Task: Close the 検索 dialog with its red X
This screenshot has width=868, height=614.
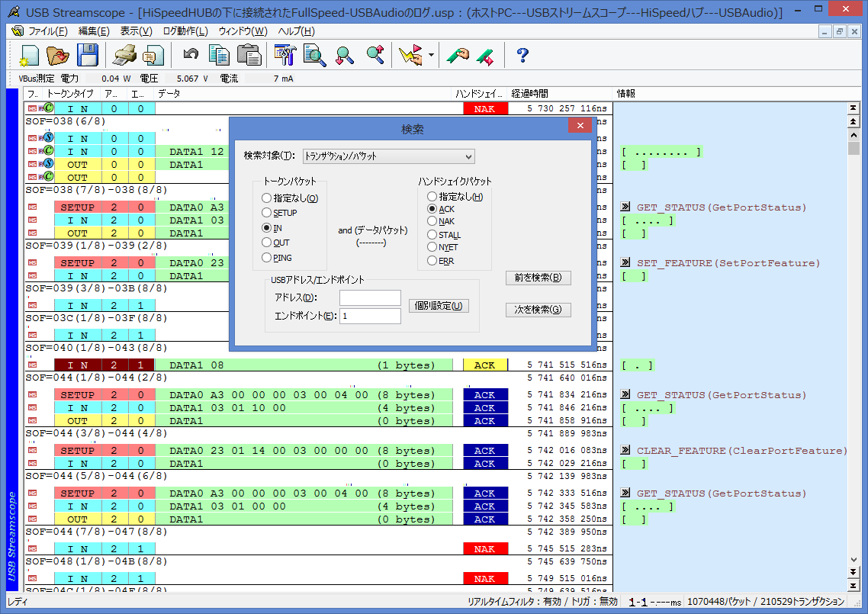Action: click(x=580, y=126)
